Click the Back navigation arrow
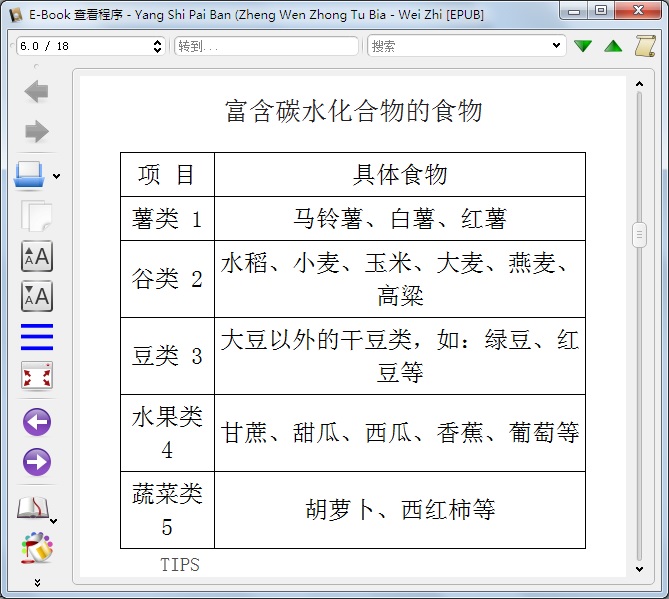This screenshot has height=599, width=669. point(37,92)
